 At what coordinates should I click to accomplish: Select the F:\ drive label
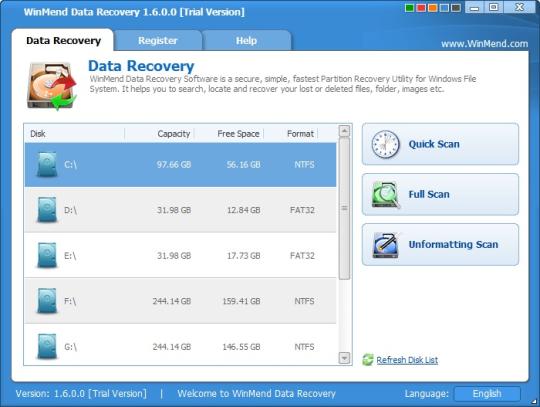70,301
